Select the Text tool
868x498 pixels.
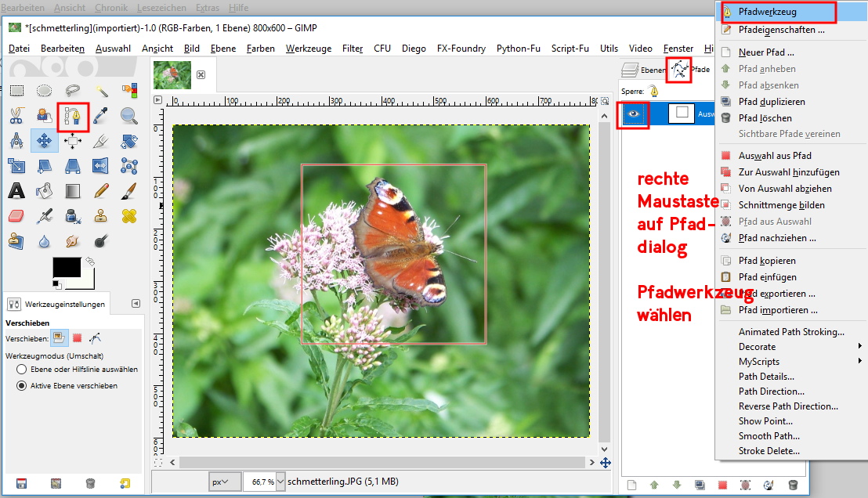point(16,190)
